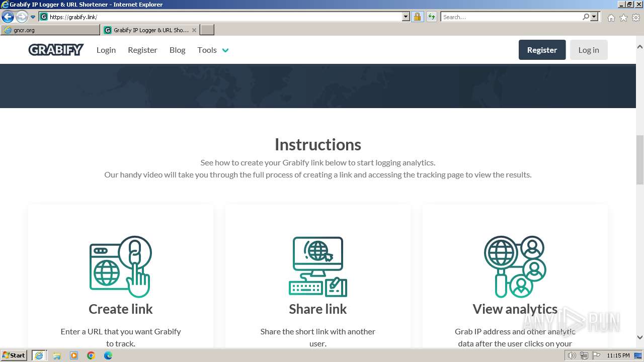Expand the Tools navigation menu

[213, 50]
